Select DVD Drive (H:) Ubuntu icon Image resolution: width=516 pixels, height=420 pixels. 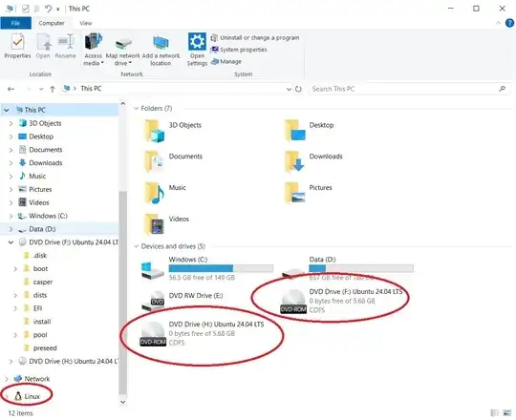(153, 334)
